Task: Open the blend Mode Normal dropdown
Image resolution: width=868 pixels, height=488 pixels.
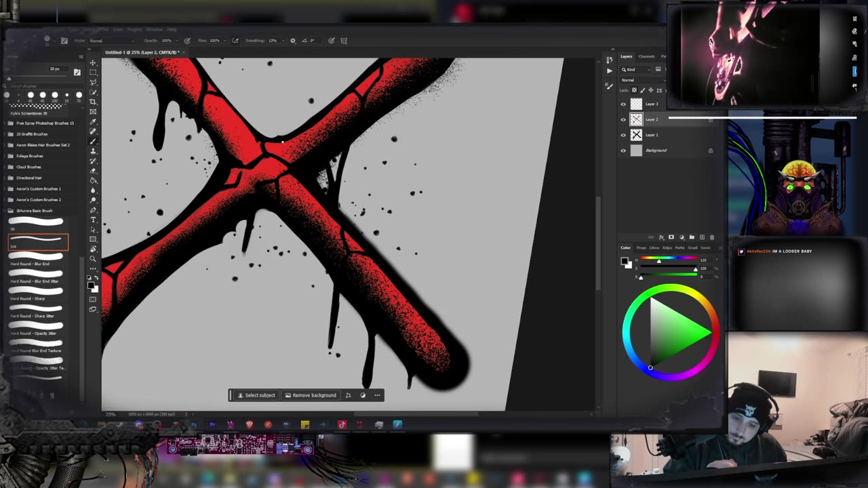Action: (112, 41)
